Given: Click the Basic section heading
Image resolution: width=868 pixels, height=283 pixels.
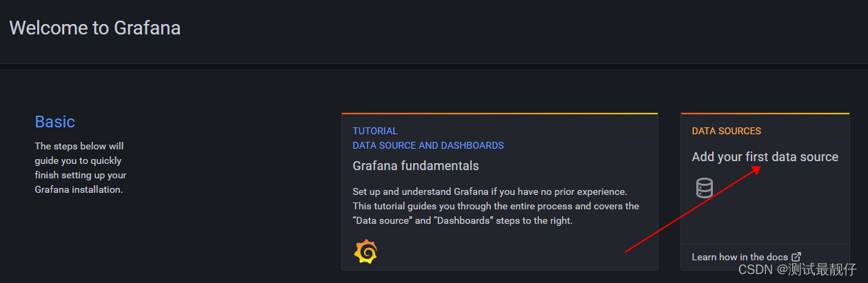Looking at the screenshot, I should tap(55, 122).
